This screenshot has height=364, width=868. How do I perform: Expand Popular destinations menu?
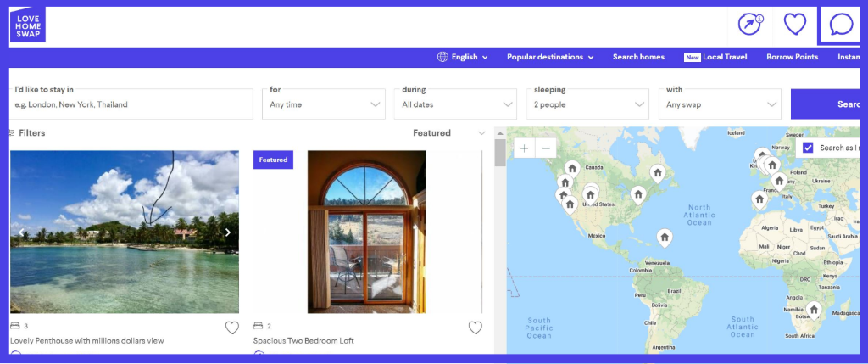550,57
